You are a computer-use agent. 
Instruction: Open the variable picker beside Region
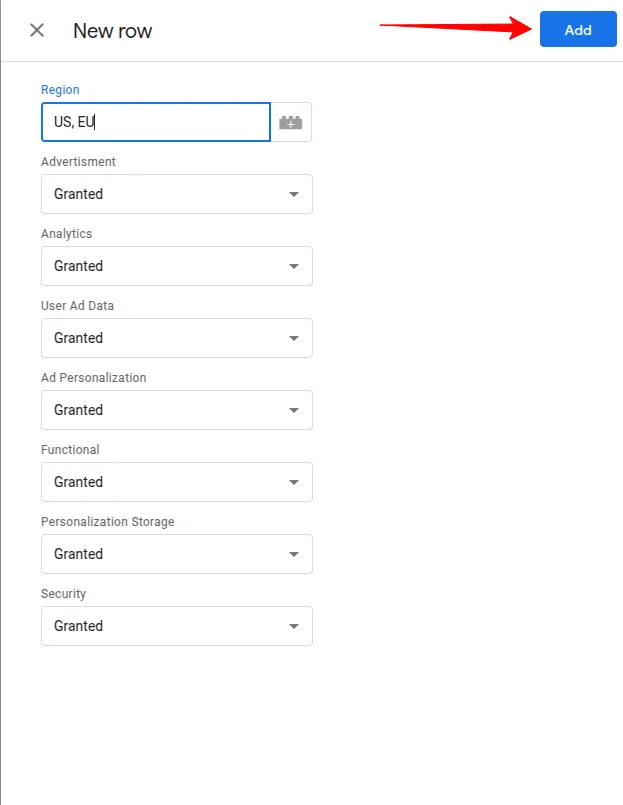coord(291,122)
